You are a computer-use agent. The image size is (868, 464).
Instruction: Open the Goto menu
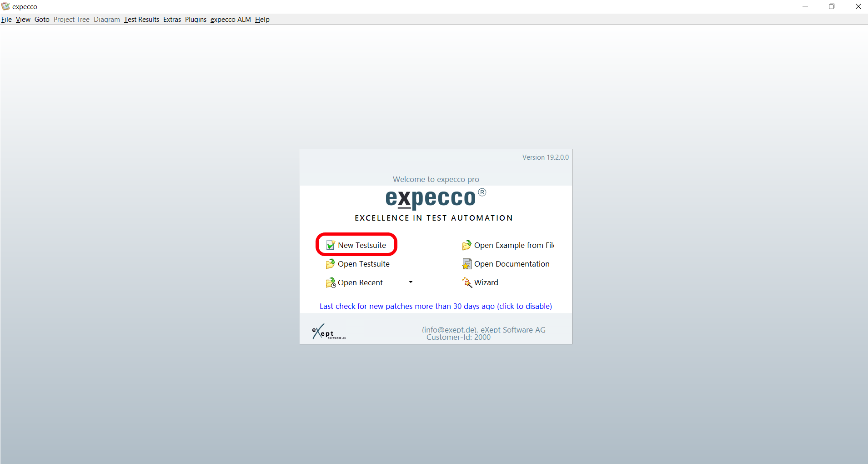tap(42, 20)
